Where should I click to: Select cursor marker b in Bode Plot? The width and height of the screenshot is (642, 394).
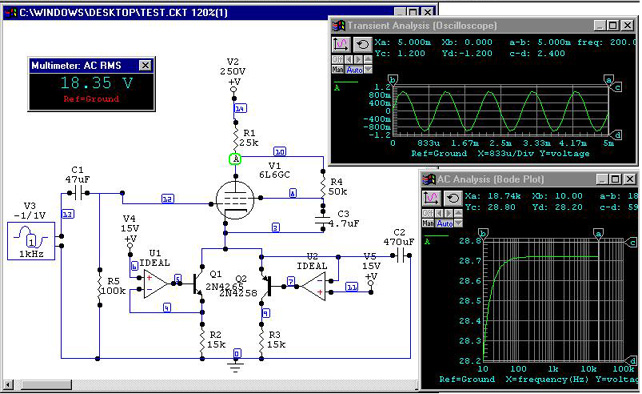(484, 234)
